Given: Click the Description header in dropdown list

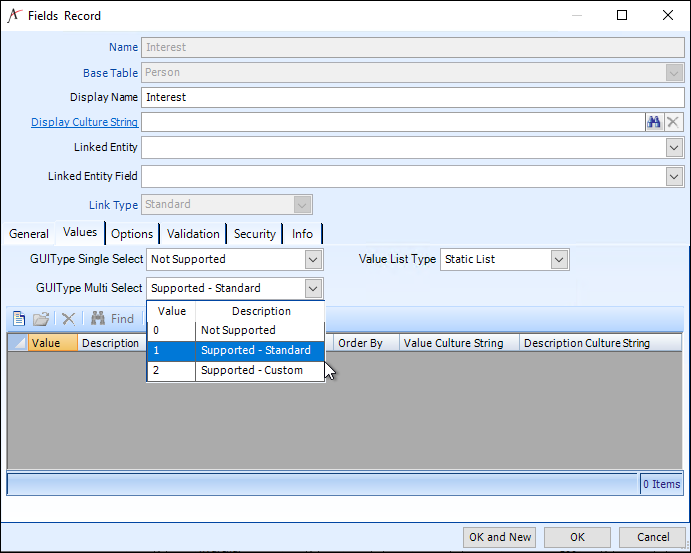Looking at the screenshot, I should 260,311.
